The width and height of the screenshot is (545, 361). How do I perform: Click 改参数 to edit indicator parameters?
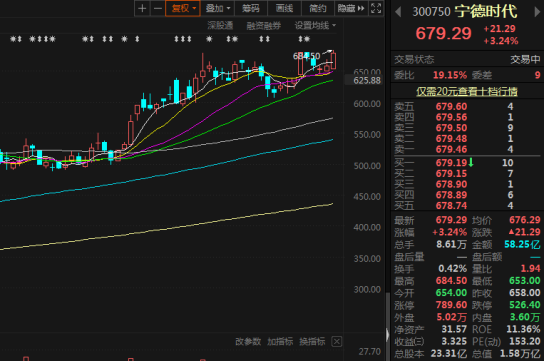pyautogui.click(x=248, y=342)
